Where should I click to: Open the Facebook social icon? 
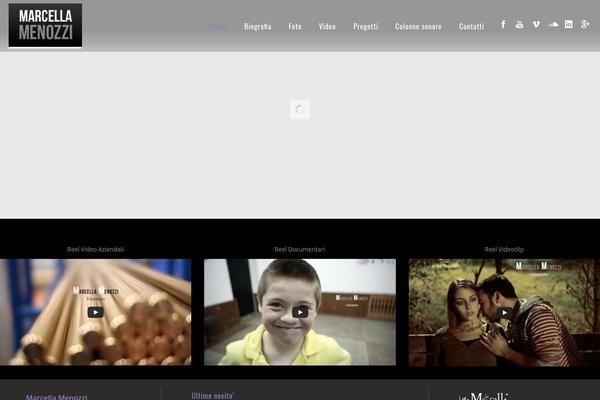pyautogui.click(x=503, y=24)
